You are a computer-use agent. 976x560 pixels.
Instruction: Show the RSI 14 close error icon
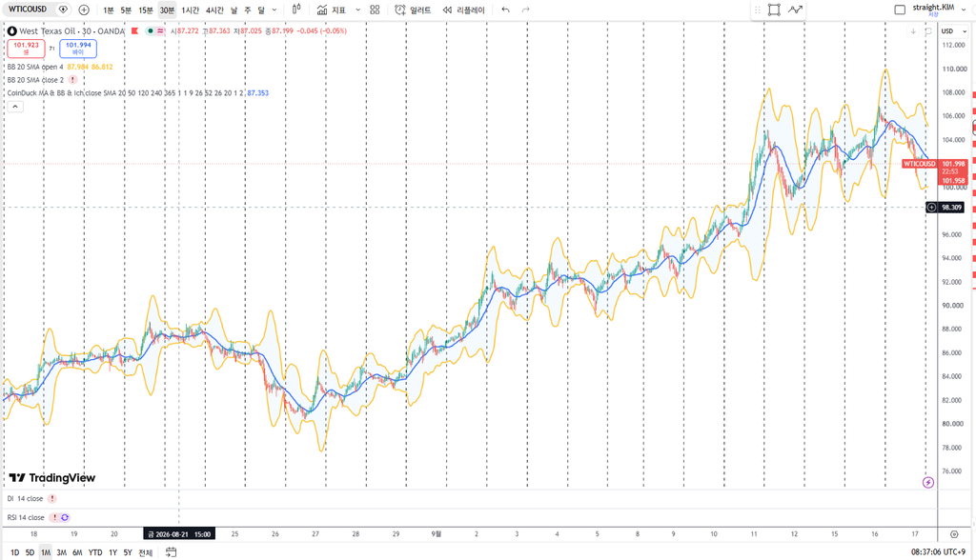click(x=54, y=517)
